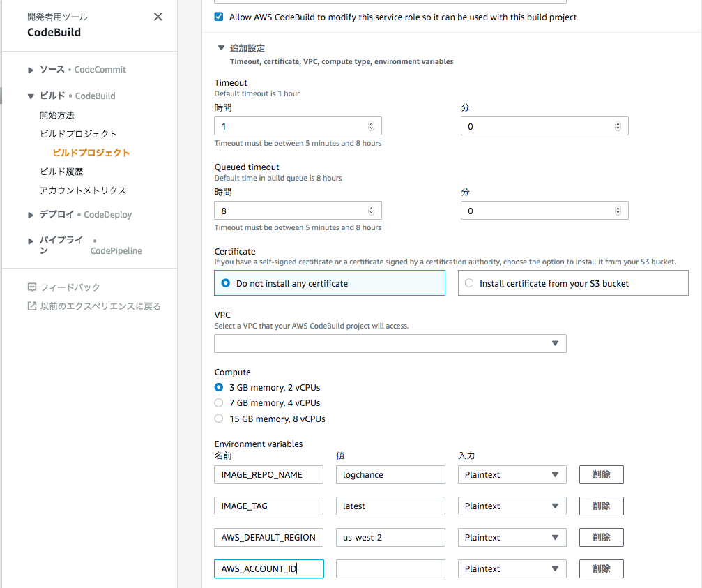Open Plaintext dropdown for IMAGE_REPO_NAME row
This screenshot has width=702, height=588.
tap(512, 475)
